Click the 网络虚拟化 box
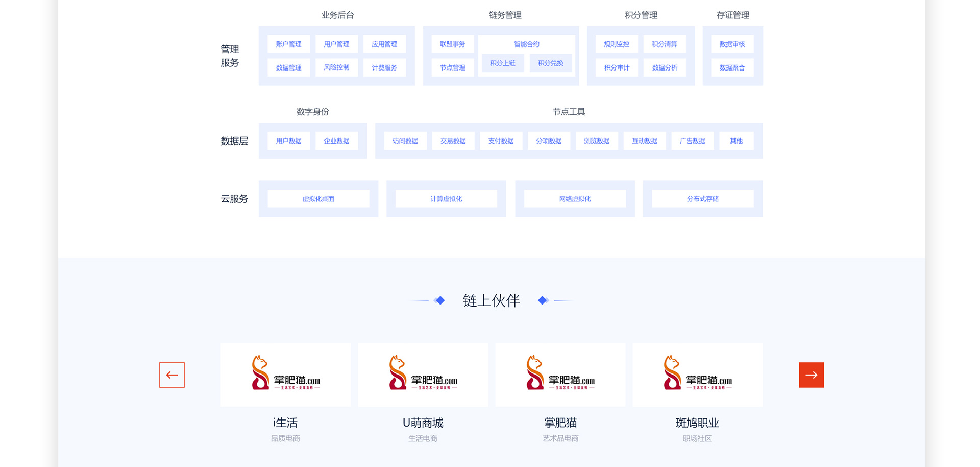This screenshot has width=980, height=467. tap(575, 199)
